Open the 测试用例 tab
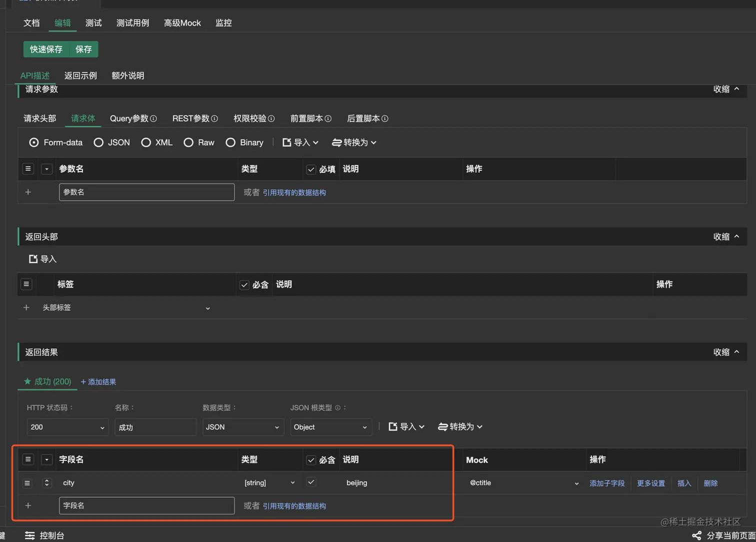Viewport: 756px width, 542px height. (132, 23)
